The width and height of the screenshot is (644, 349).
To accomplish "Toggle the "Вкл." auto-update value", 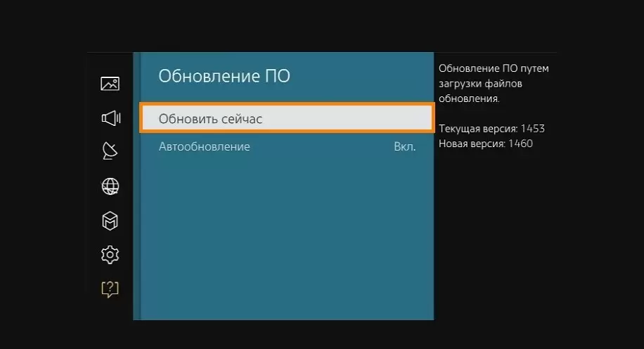I will (404, 147).
